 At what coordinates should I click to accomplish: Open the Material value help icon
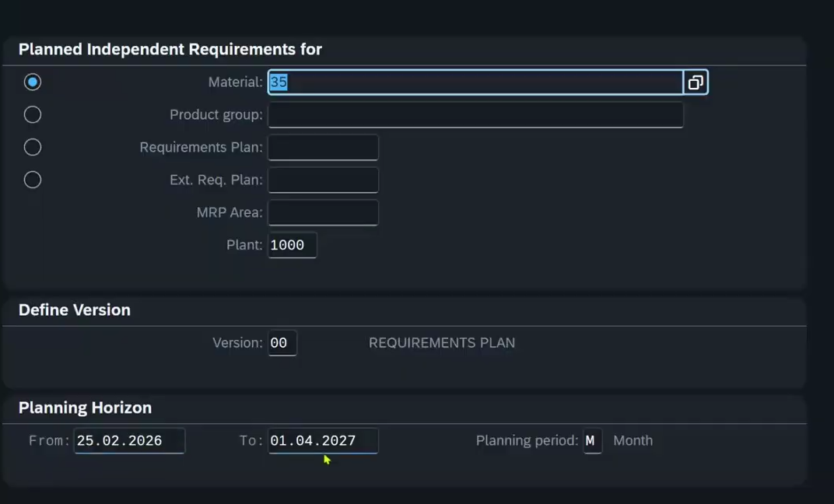[x=696, y=82]
